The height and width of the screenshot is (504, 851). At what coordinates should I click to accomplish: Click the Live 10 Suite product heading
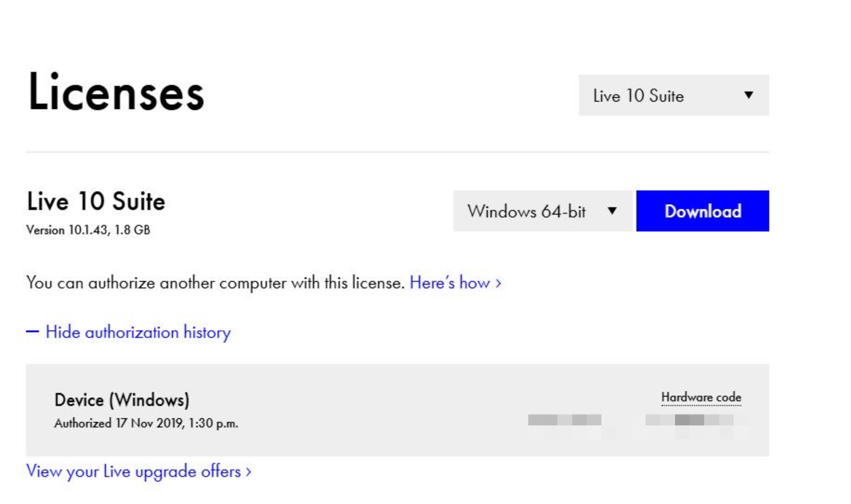(x=96, y=202)
